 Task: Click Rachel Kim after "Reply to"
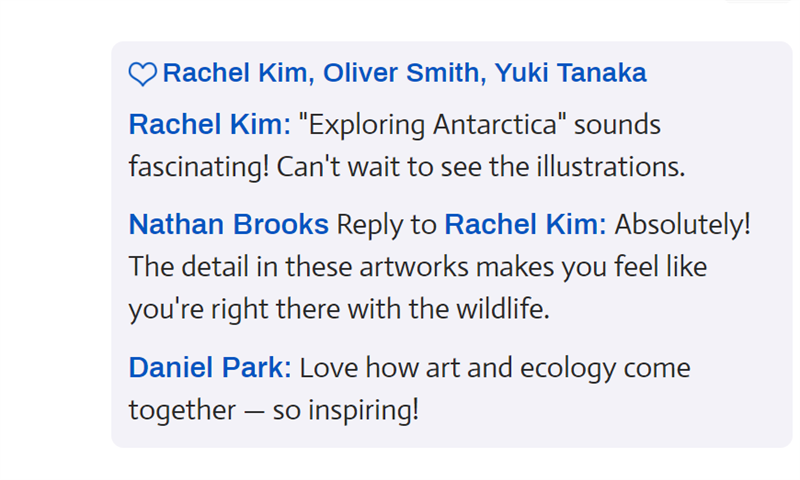pyautogui.click(x=521, y=225)
